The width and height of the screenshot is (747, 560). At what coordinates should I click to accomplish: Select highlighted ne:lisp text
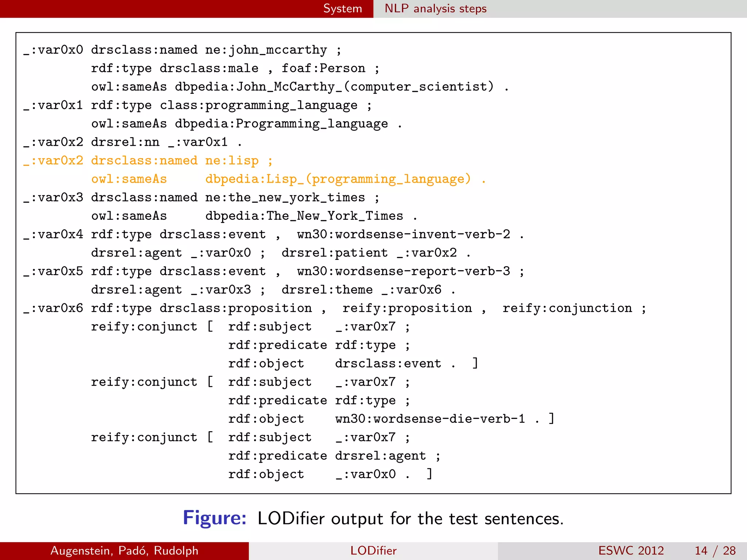(232, 161)
